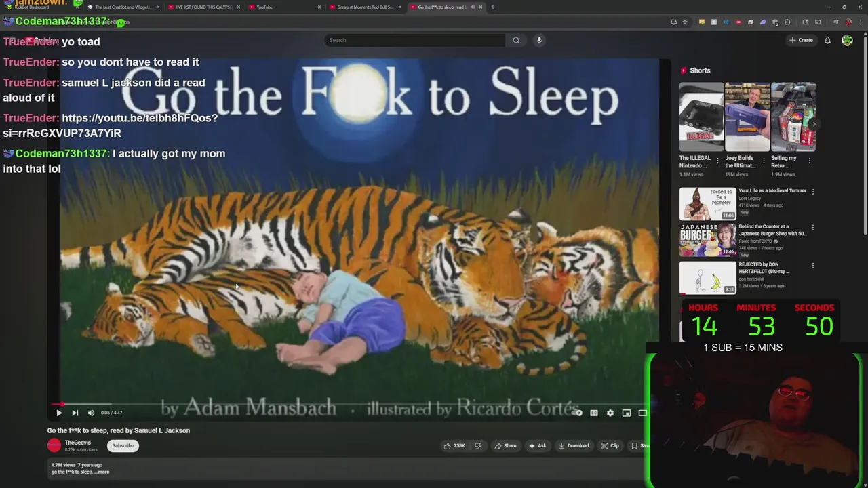Screen dimensions: 868x488
Task: Open the browser extensions puzzle icon
Action: [x=787, y=22]
